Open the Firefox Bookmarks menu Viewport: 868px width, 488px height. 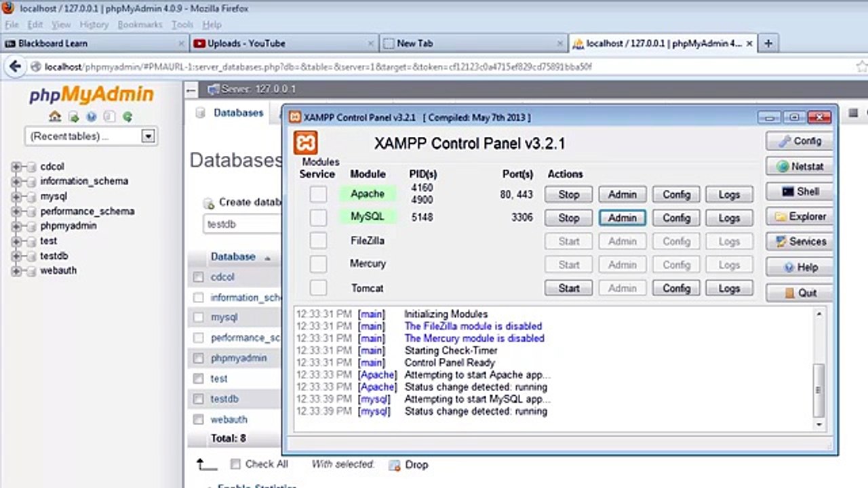(x=140, y=24)
